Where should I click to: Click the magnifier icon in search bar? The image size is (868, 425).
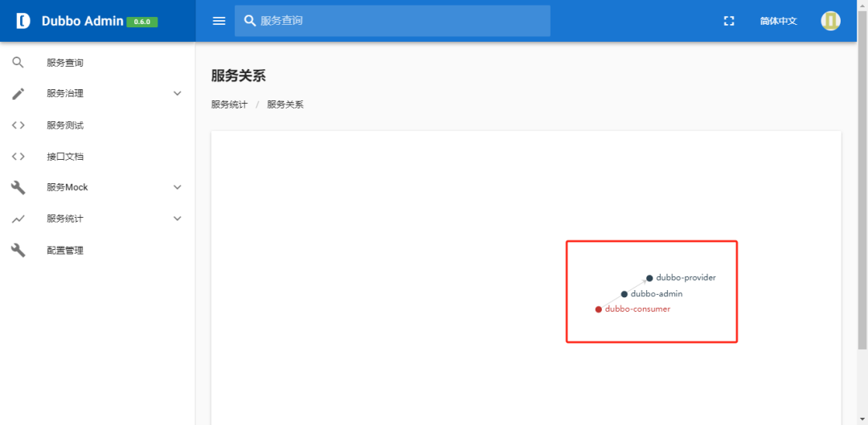tap(250, 21)
